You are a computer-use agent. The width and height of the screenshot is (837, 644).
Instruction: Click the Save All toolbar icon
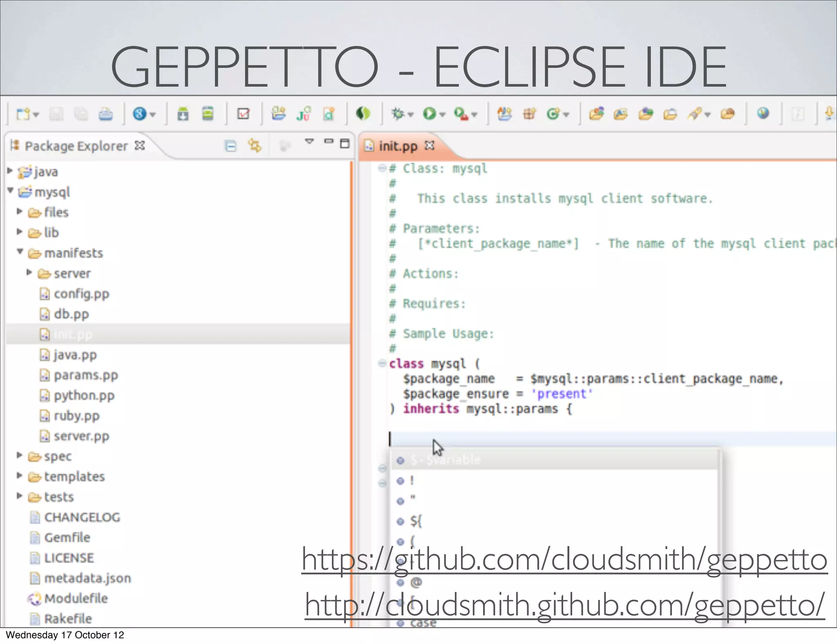(81, 114)
